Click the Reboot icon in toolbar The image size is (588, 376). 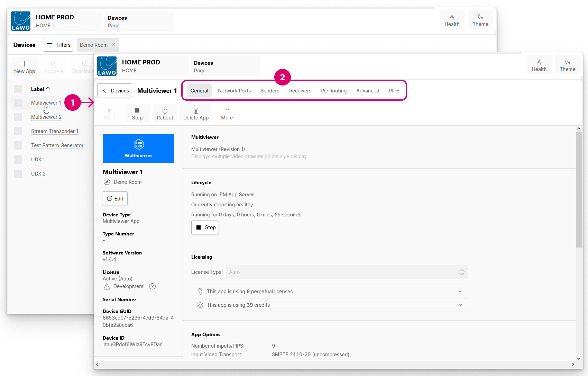pos(165,111)
